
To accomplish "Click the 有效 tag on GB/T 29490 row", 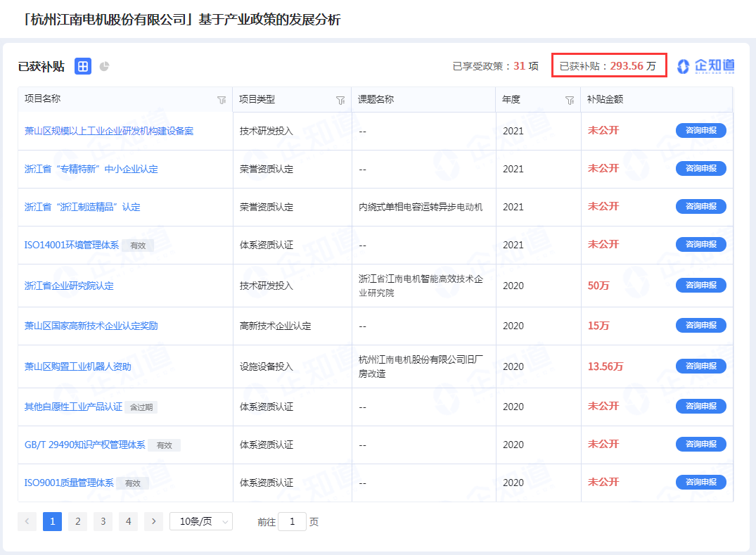I will 165,445.
